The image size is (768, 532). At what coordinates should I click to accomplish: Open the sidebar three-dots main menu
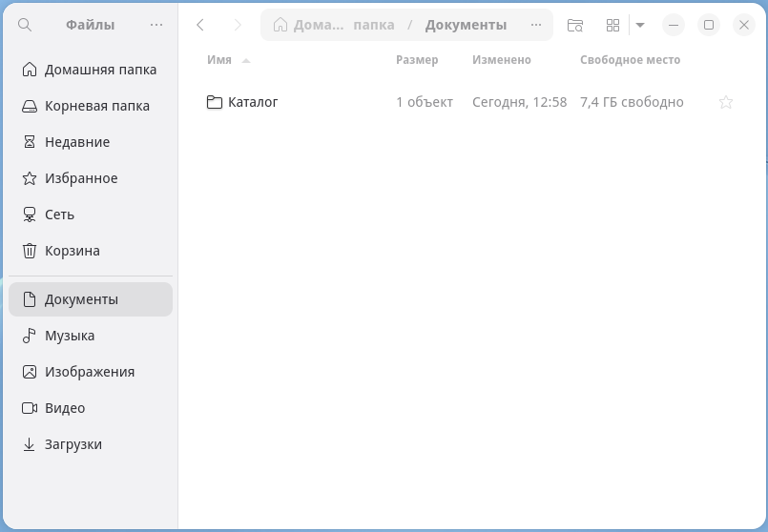point(156,25)
